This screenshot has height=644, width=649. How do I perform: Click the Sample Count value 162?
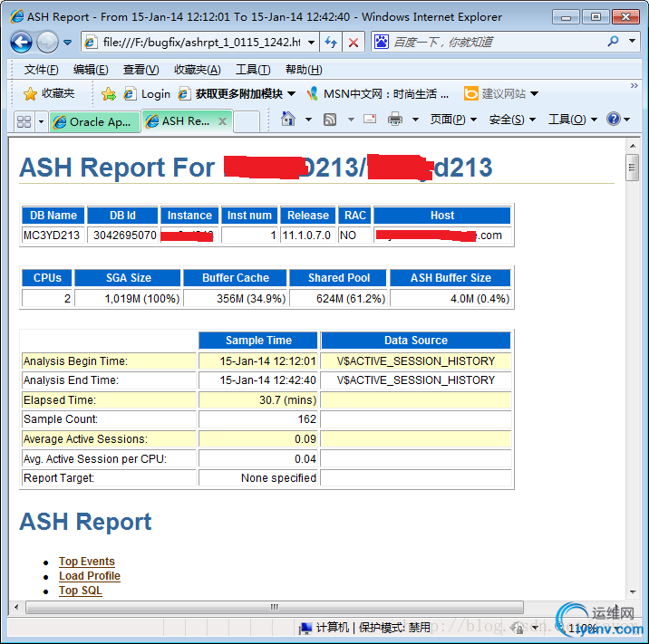tap(306, 419)
